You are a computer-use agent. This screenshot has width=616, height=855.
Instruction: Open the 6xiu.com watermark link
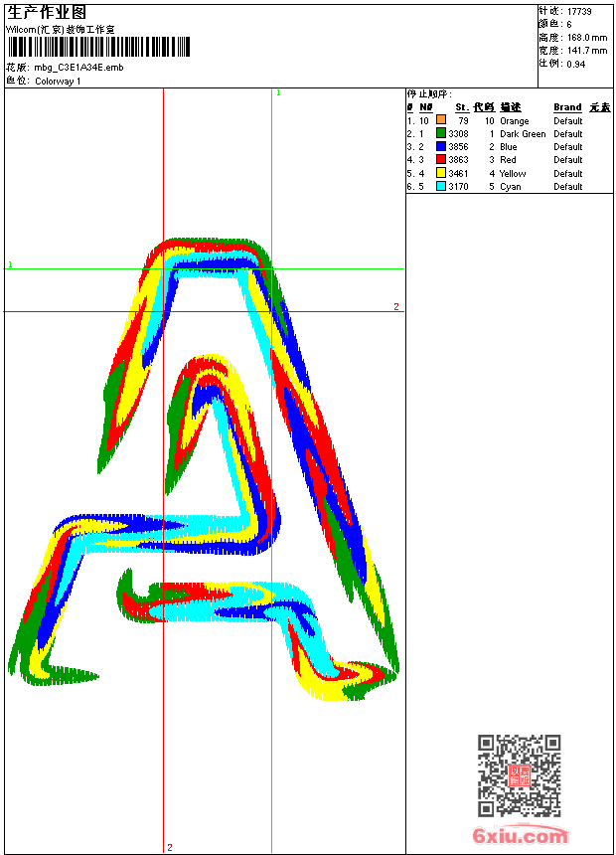click(520, 836)
